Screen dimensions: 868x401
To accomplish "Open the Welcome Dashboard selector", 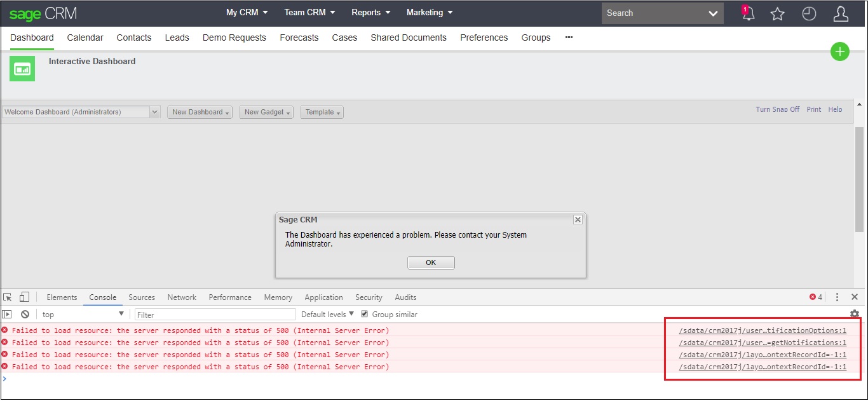I will 81,112.
